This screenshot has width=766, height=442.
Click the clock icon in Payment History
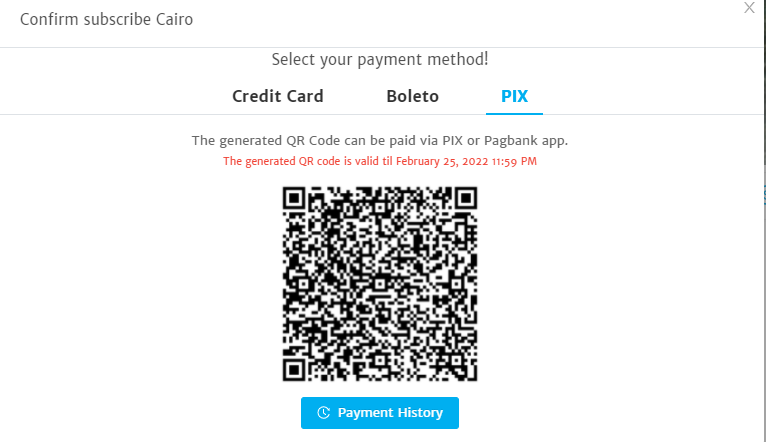(323, 413)
